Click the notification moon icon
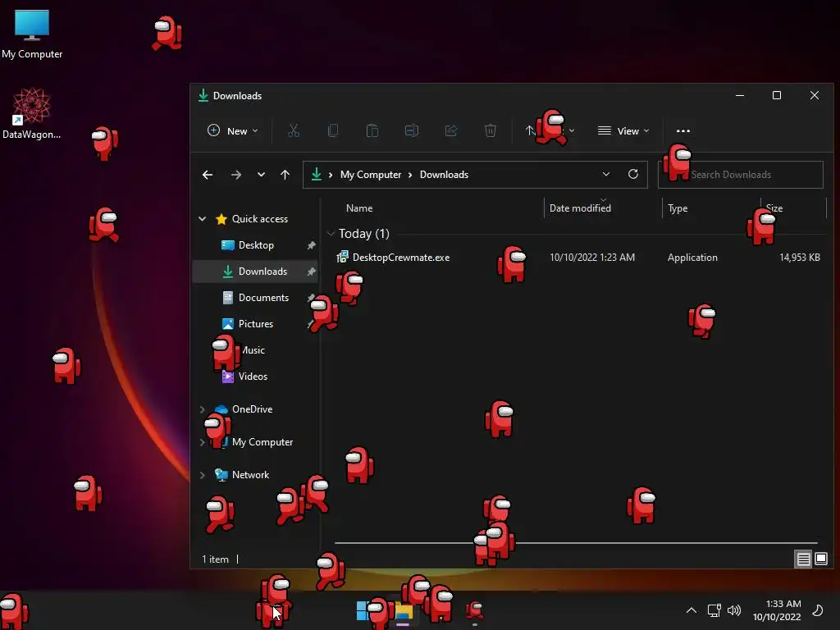 (818, 610)
